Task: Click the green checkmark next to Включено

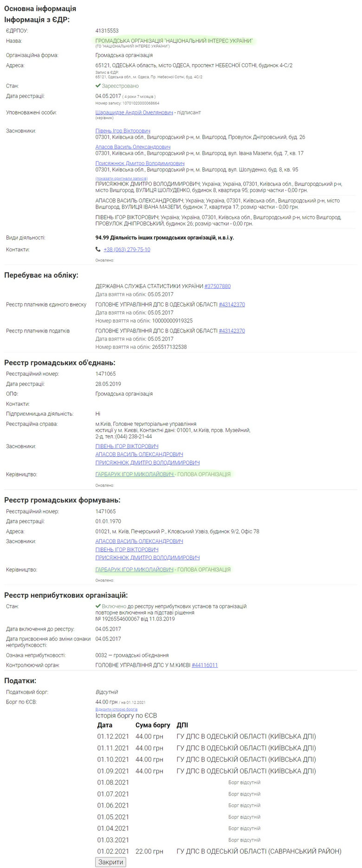Action: (98, 606)
